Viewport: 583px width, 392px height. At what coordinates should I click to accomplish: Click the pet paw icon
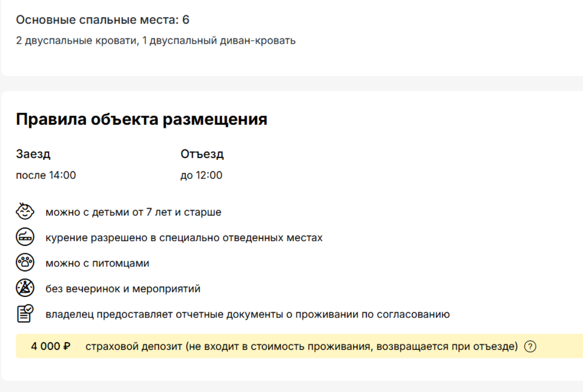click(25, 262)
